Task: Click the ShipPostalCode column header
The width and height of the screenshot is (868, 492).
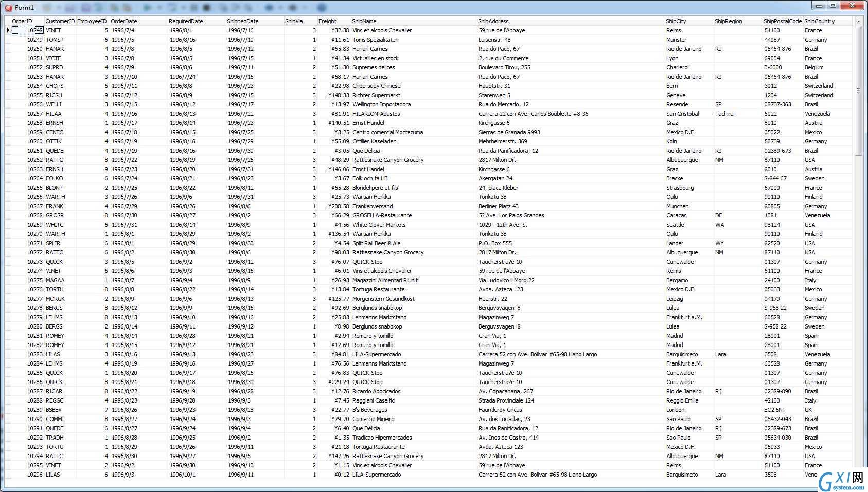Action: point(783,21)
